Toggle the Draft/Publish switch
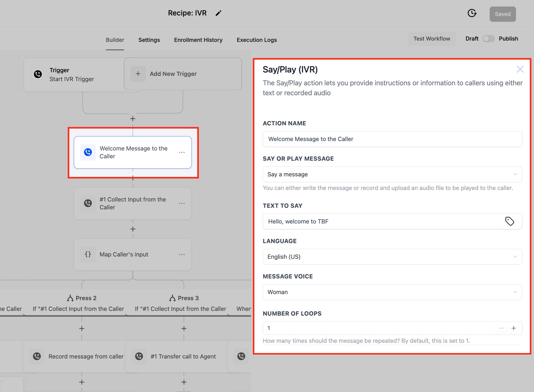Screen dimensions: 534x392 (x=488, y=39)
